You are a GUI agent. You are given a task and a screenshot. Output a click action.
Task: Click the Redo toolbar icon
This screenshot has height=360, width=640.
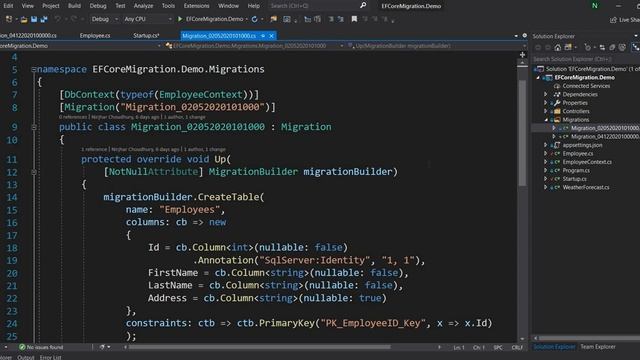tap(73, 19)
